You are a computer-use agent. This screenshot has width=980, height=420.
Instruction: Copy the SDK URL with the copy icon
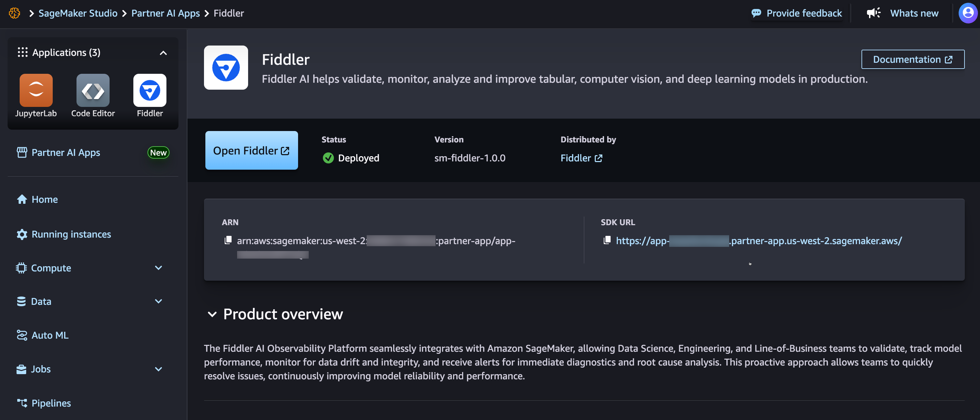click(607, 240)
